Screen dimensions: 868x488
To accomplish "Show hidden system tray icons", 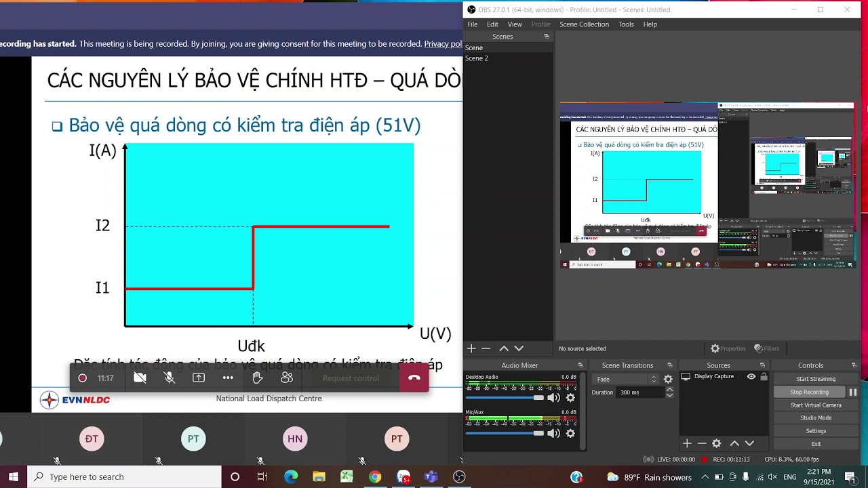I will tap(705, 477).
